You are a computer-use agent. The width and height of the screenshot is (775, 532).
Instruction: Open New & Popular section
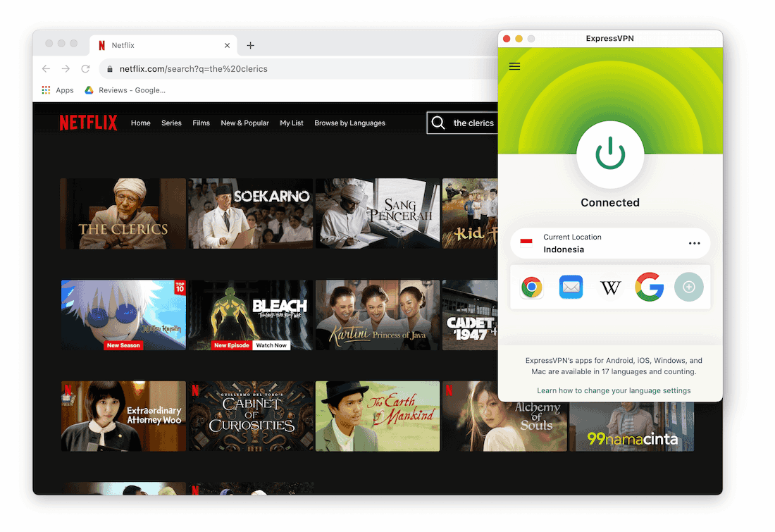point(244,123)
